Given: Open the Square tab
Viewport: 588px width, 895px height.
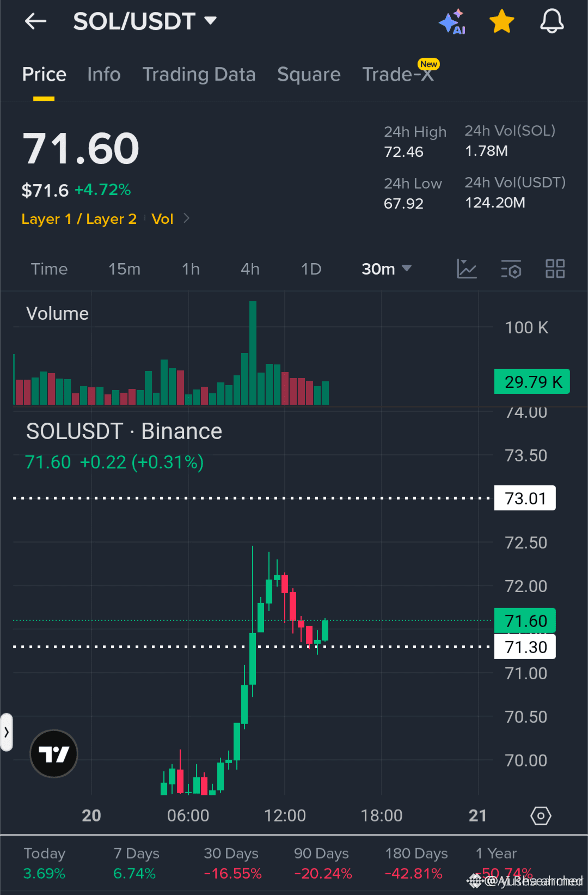Looking at the screenshot, I should point(309,74).
